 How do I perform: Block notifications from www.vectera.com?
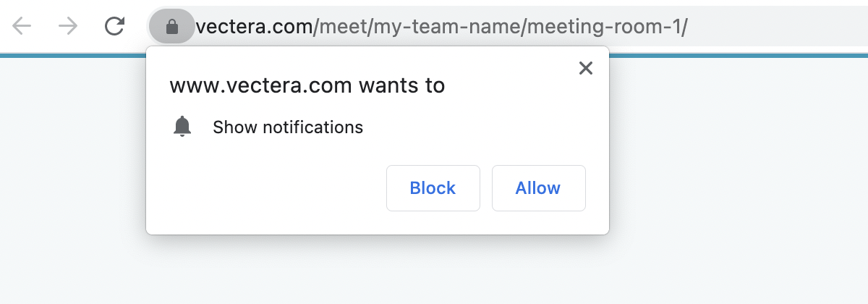433,188
